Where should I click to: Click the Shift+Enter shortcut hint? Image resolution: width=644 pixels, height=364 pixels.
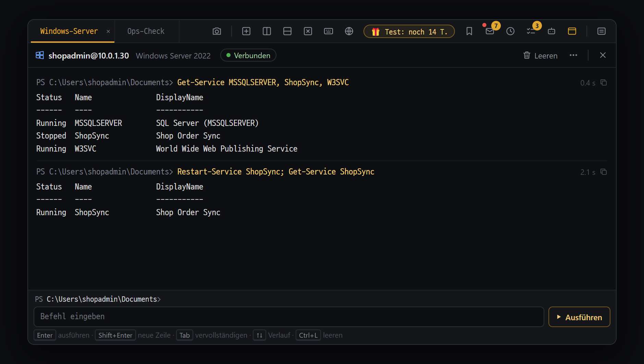tap(115, 335)
